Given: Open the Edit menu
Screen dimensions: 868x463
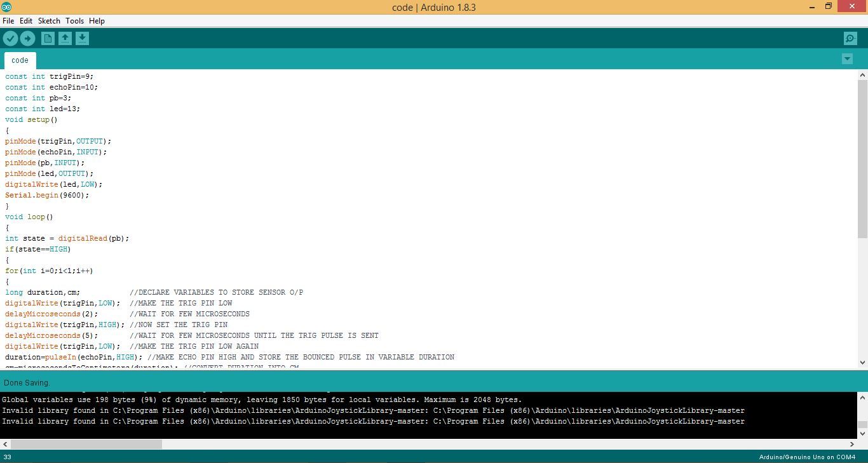Looking at the screenshot, I should point(26,21).
